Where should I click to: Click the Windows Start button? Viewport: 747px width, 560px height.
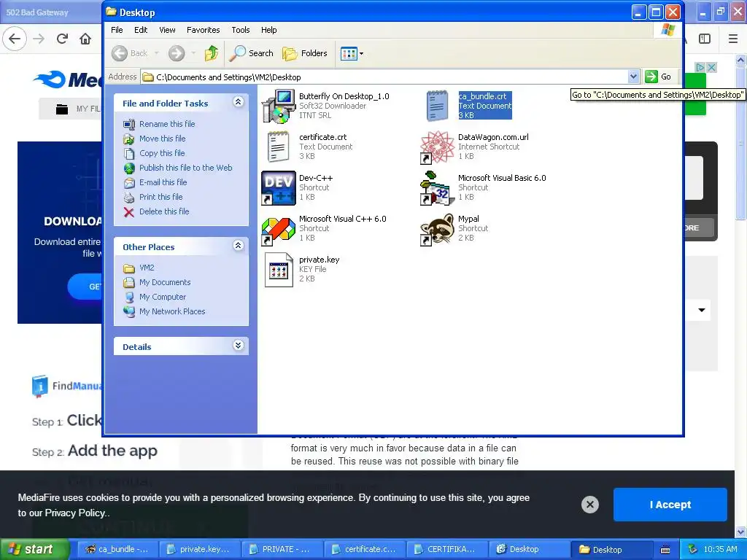[x=34, y=549]
